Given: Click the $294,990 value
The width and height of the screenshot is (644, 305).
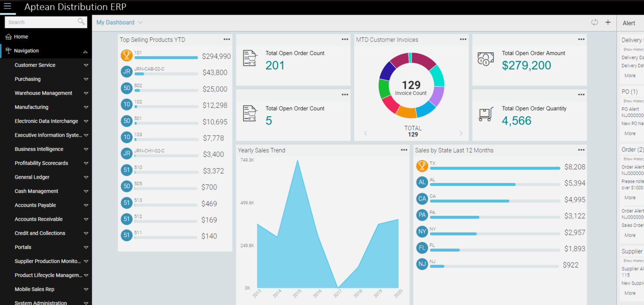Looking at the screenshot, I should (216, 56).
